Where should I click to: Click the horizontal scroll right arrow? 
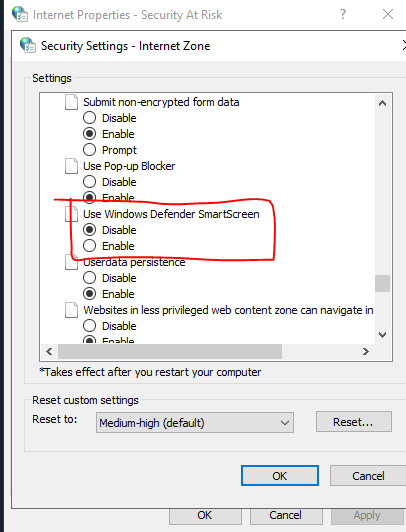pyautogui.click(x=366, y=352)
